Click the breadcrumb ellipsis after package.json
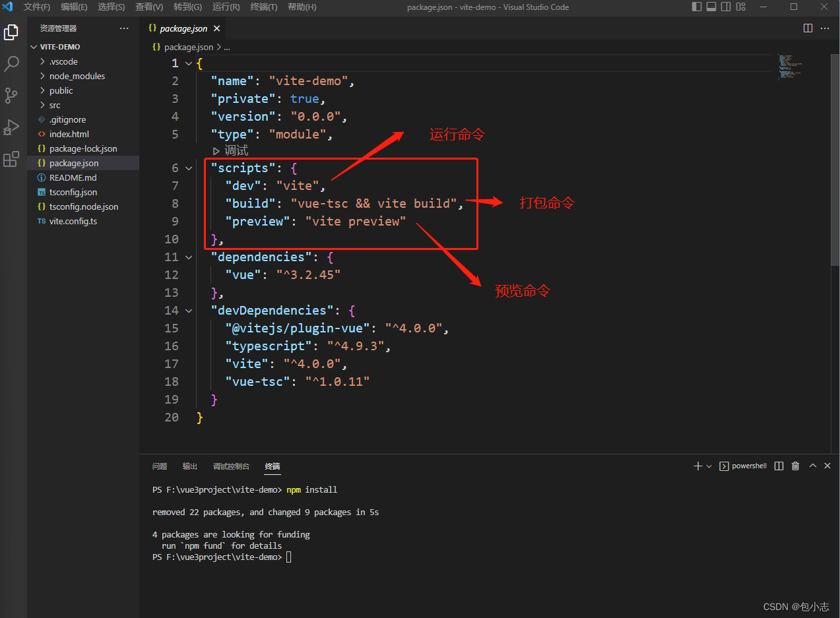 [227, 47]
